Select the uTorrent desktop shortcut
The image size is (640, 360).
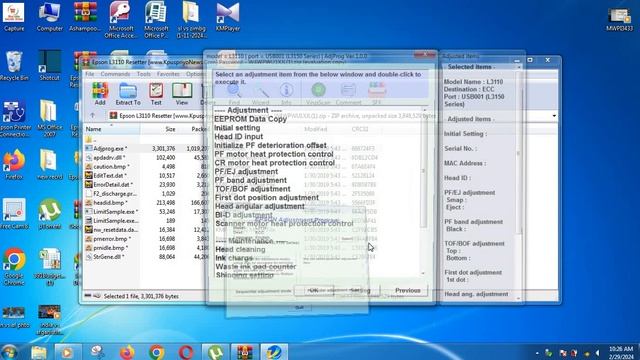[49, 214]
